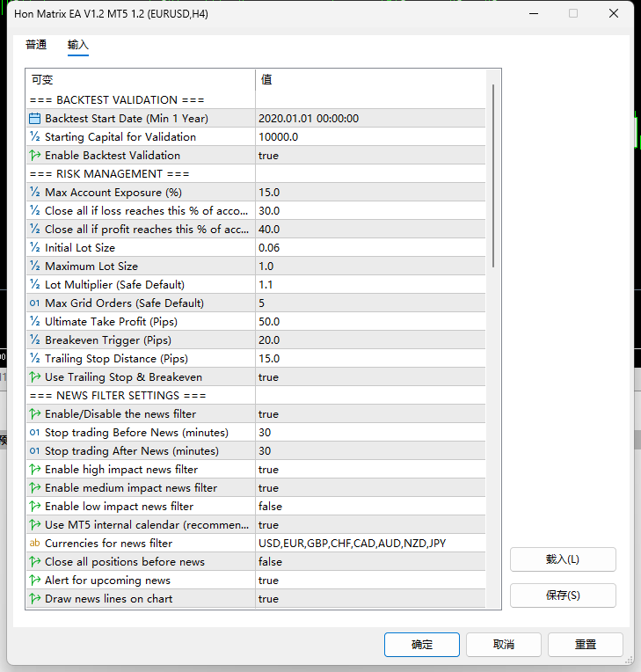This screenshot has width=641, height=672.
Task: Click the green arrow icon for Alert for upcoming news
Action: click(34, 580)
